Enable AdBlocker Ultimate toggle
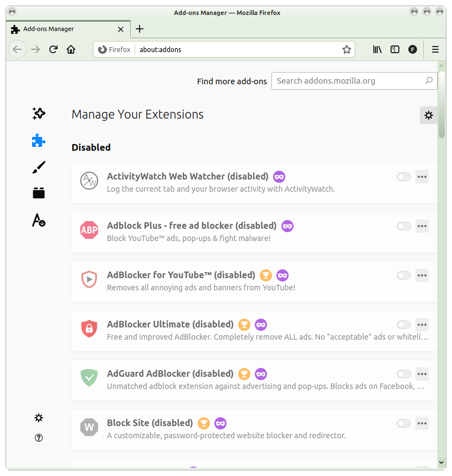 click(x=404, y=325)
